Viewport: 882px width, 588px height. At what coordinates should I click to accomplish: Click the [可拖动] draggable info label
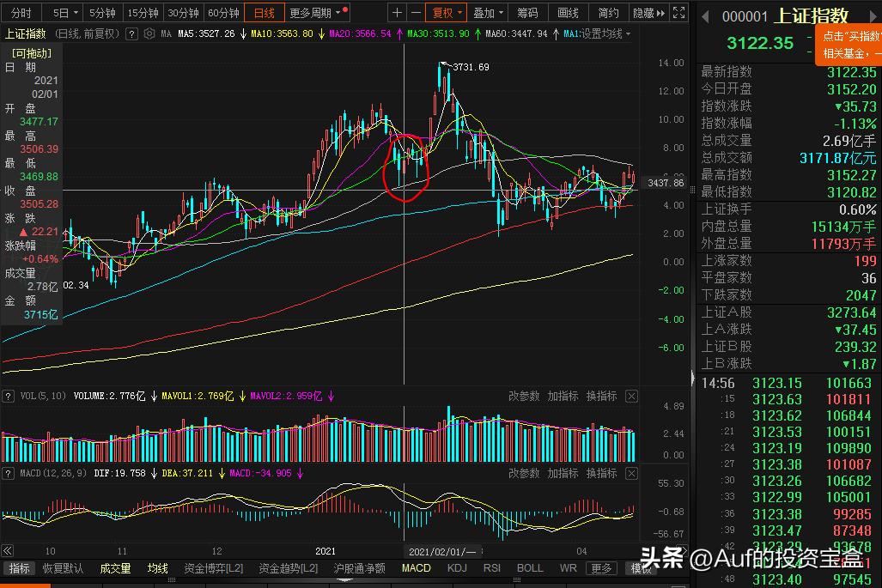point(32,53)
